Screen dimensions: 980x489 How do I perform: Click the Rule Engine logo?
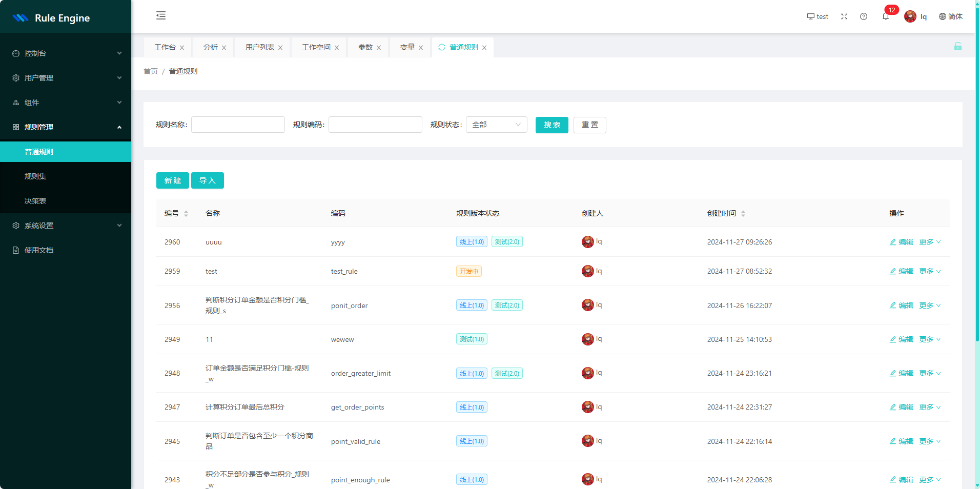51,18
